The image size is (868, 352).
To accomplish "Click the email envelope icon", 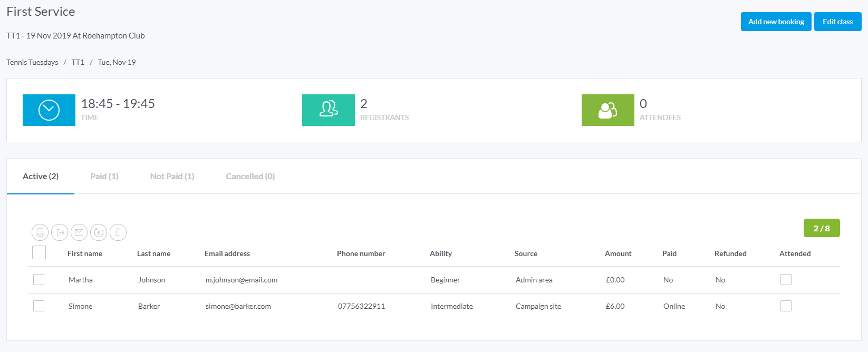I will click(x=79, y=232).
